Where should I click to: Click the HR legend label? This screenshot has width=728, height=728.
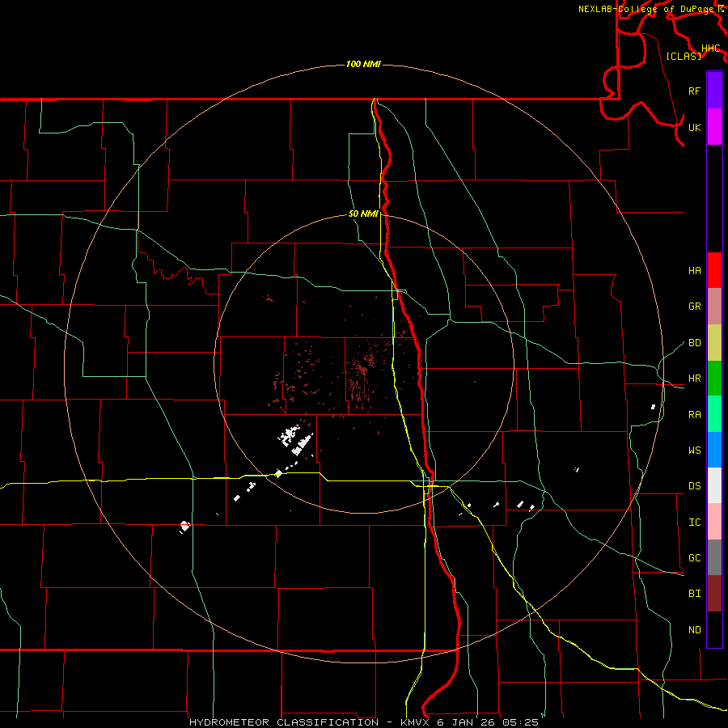(x=694, y=379)
